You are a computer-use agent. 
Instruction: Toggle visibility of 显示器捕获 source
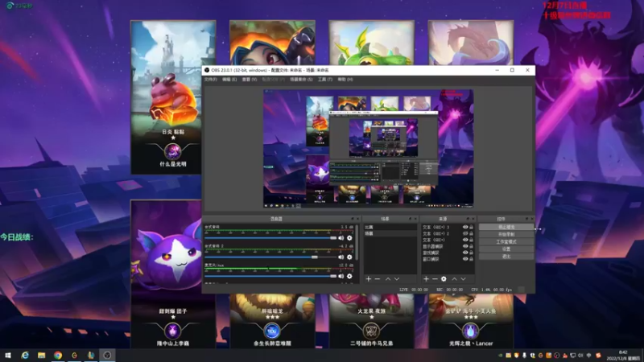tap(465, 246)
